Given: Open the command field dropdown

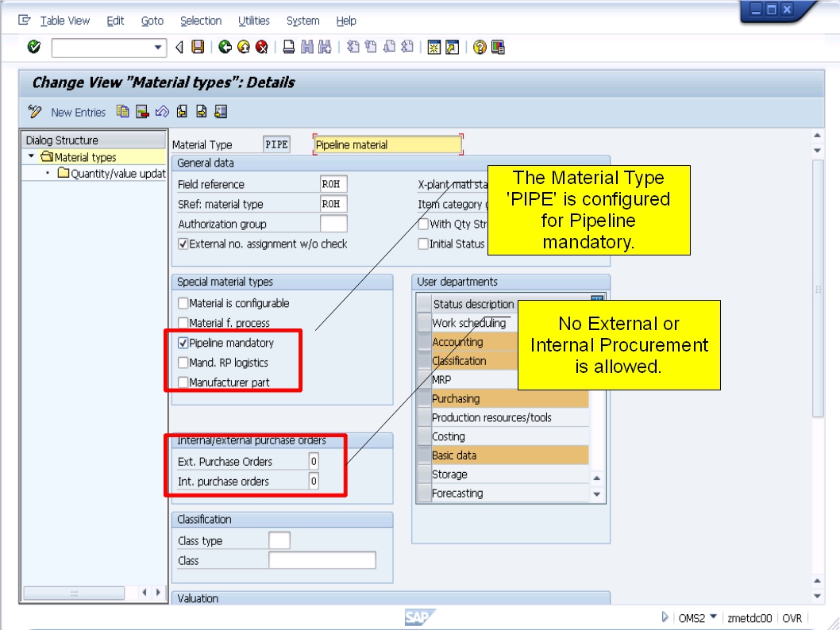Looking at the screenshot, I should point(158,45).
